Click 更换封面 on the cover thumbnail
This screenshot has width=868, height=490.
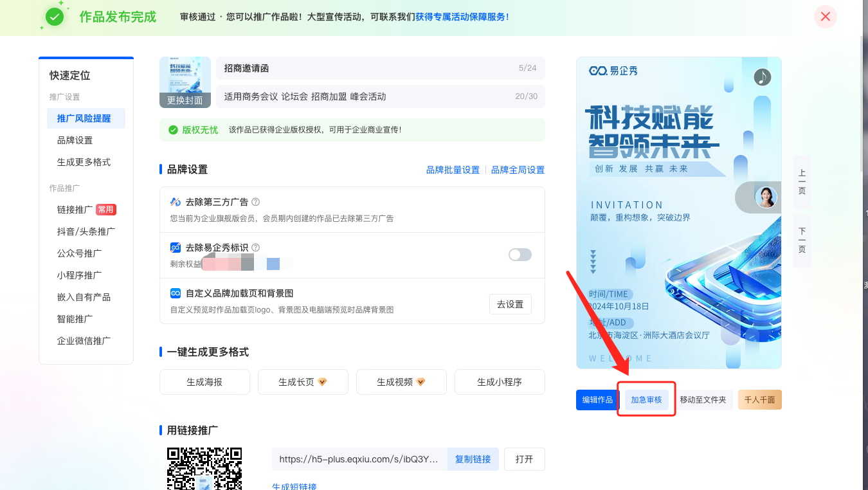point(185,100)
